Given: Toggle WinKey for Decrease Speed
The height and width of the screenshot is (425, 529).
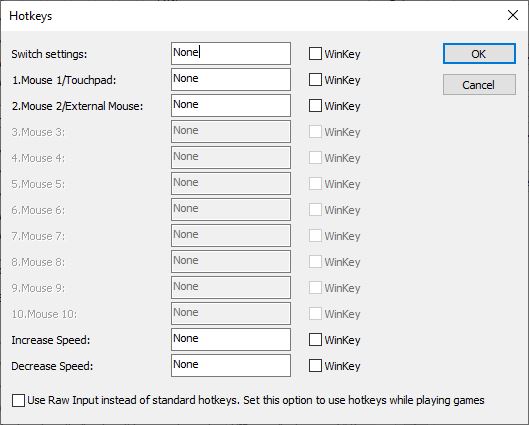Looking at the screenshot, I should pyautogui.click(x=315, y=366).
